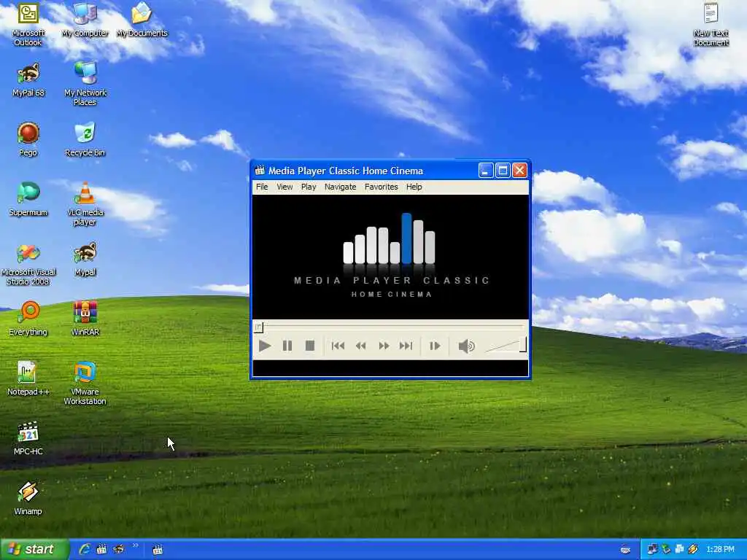Select the Pego desktop icon
This screenshot has height=560, width=747.
point(28,139)
